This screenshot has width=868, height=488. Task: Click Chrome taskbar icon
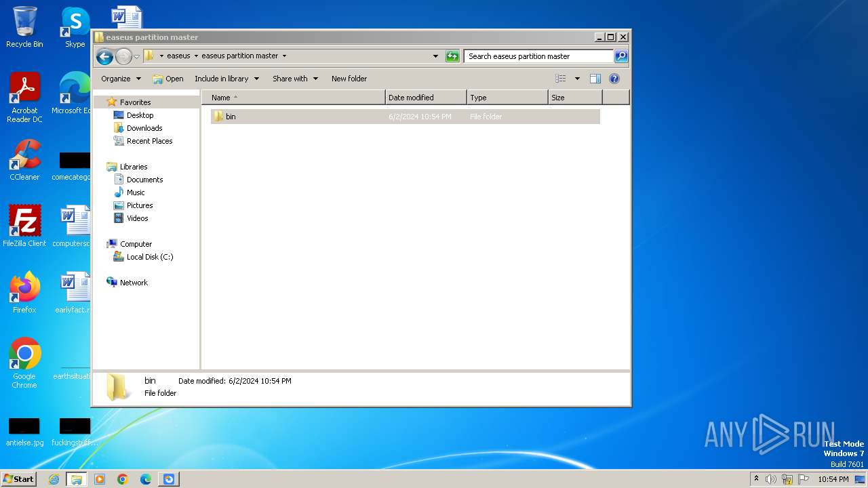pyautogui.click(x=123, y=479)
